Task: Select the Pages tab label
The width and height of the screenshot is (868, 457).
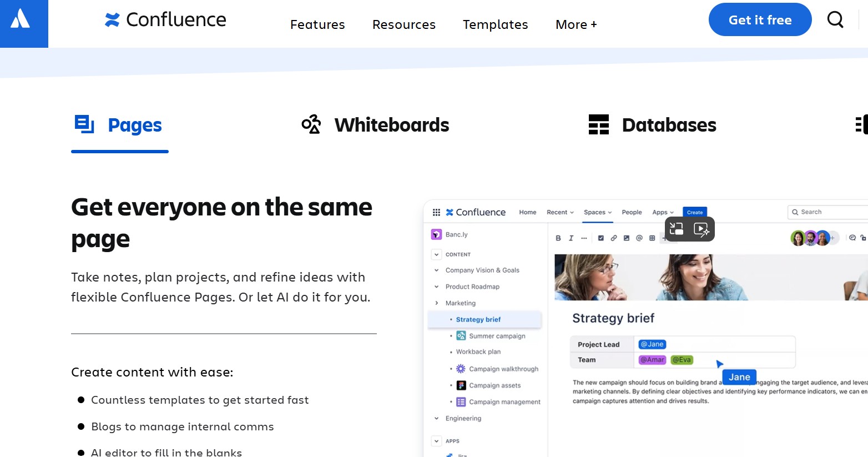Action: coord(135,125)
